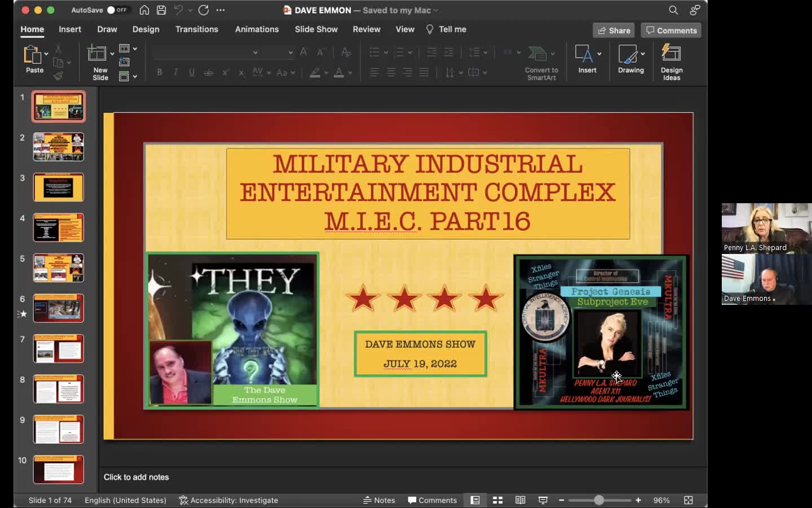Click the Redo/Repeat icon
Viewport: 812px width, 508px height.
click(x=204, y=10)
